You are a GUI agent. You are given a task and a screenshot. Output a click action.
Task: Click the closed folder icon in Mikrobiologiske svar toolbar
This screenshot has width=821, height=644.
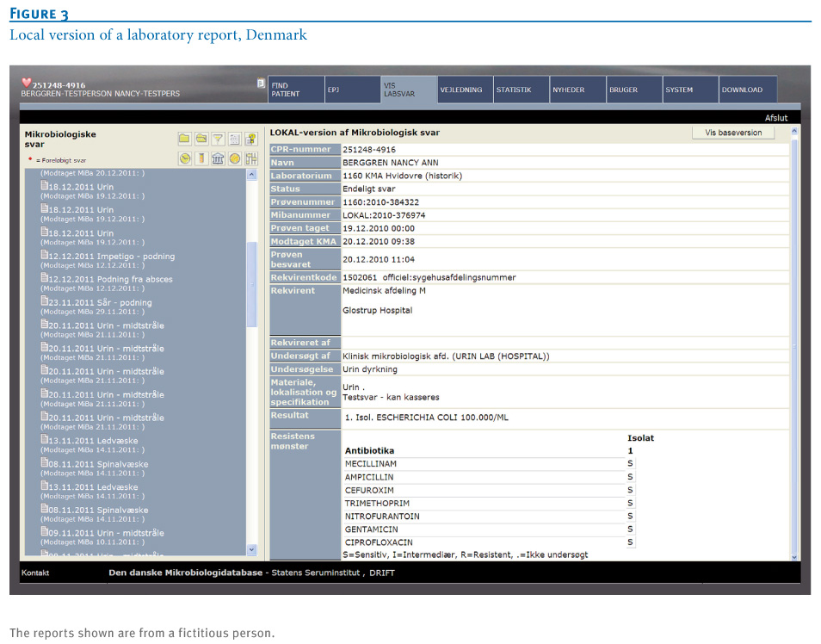click(184, 139)
